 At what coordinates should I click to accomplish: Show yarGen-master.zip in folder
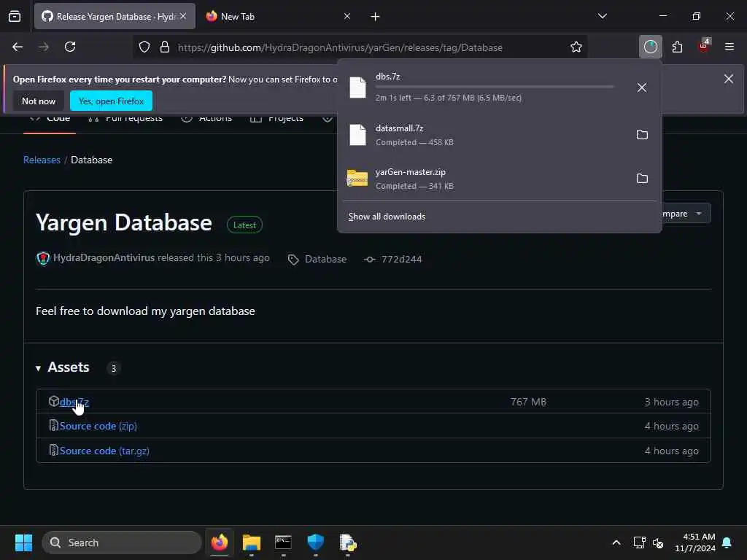642,179
